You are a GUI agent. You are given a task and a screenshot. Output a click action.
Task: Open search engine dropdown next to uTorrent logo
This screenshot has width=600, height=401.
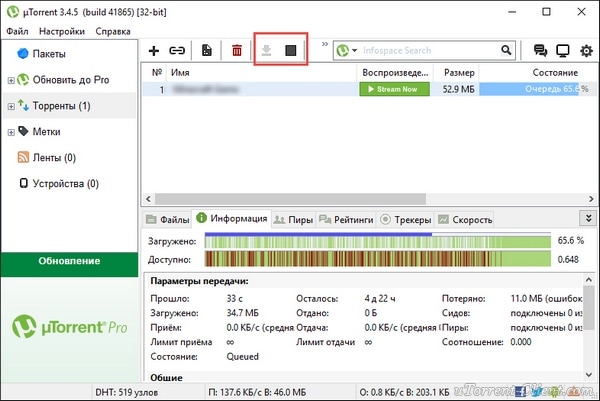[354, 51]
